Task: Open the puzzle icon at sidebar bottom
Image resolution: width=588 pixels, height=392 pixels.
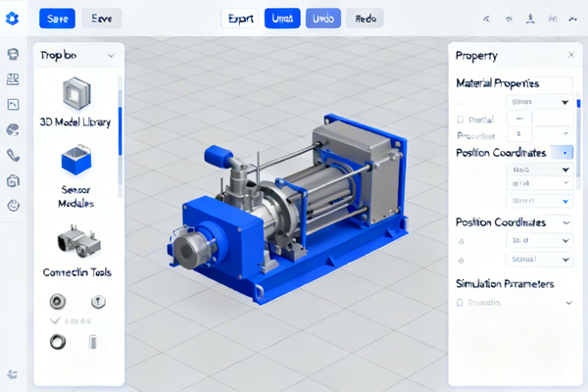Action: [x=13, y=374]
